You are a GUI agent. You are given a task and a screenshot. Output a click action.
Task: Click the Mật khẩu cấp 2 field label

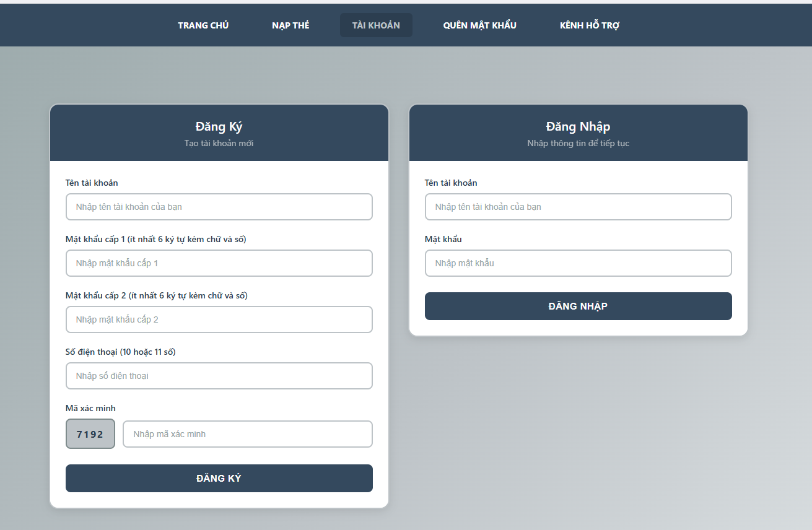[x=157, y=295]
